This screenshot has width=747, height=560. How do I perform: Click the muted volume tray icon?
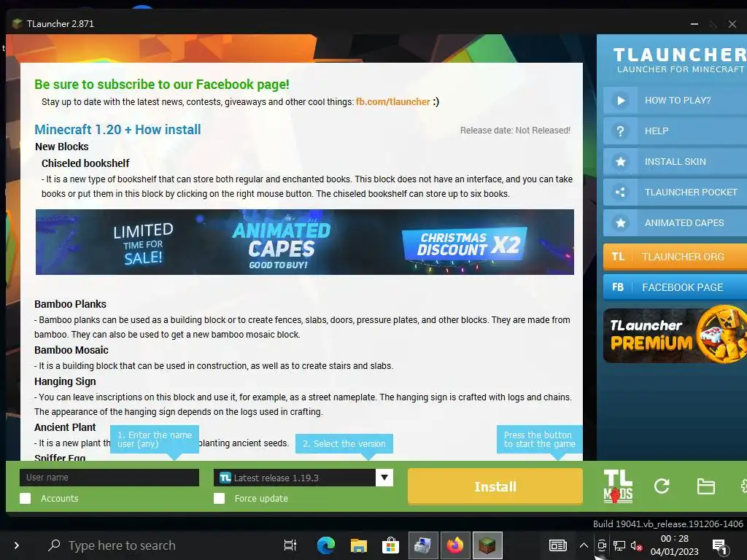click(x=636, y=545)
